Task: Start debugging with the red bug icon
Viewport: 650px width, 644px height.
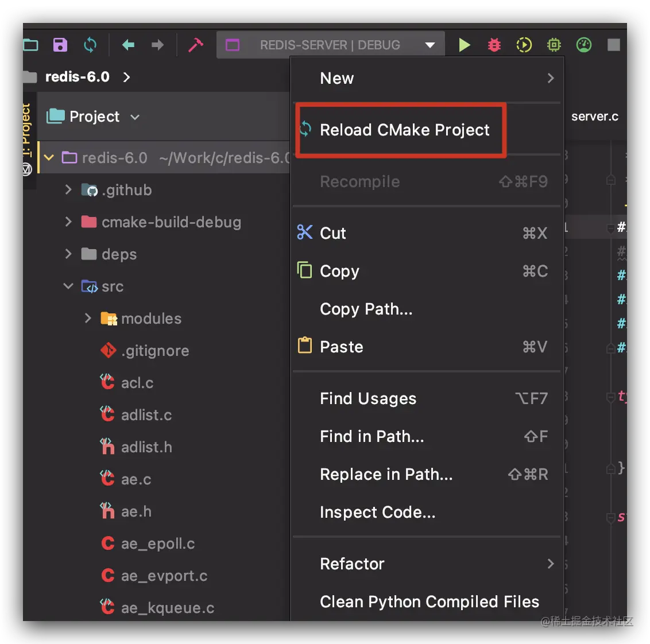Action: pos(494,45)
